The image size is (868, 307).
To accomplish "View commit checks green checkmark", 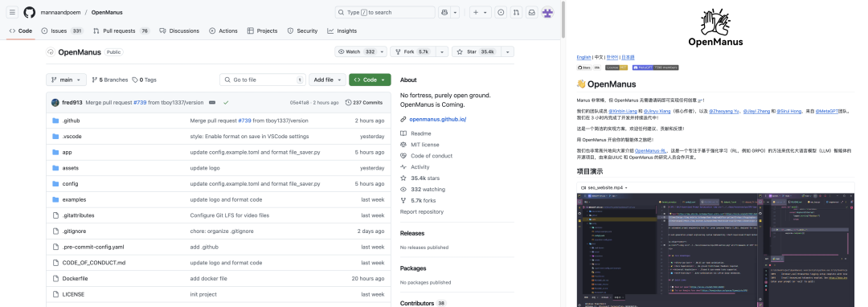I will (x=226, y=102).
